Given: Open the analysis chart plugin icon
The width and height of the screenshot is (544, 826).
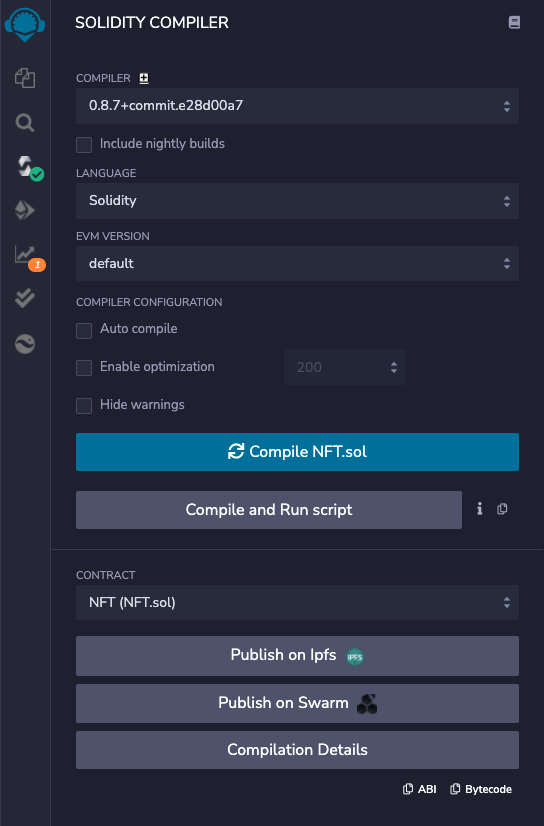Looking at the screenshot, I should [x=26, y=256].
